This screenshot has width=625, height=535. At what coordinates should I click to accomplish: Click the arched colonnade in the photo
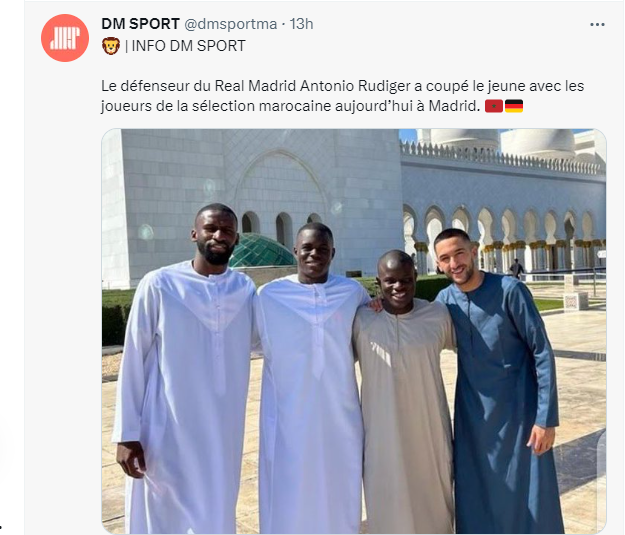(503, 238)
